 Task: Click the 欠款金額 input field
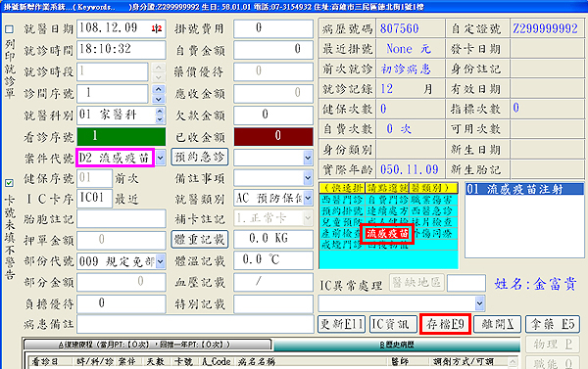[x=273, y=115]
